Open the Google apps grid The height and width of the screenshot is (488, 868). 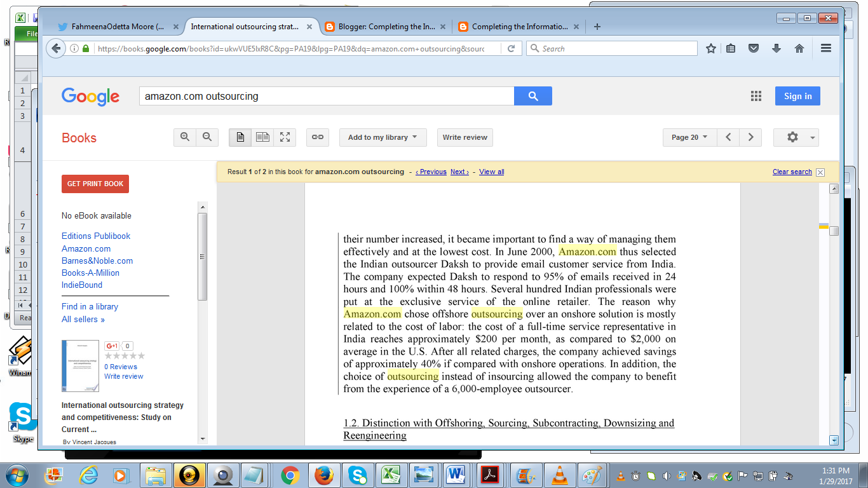pos(756,96)
